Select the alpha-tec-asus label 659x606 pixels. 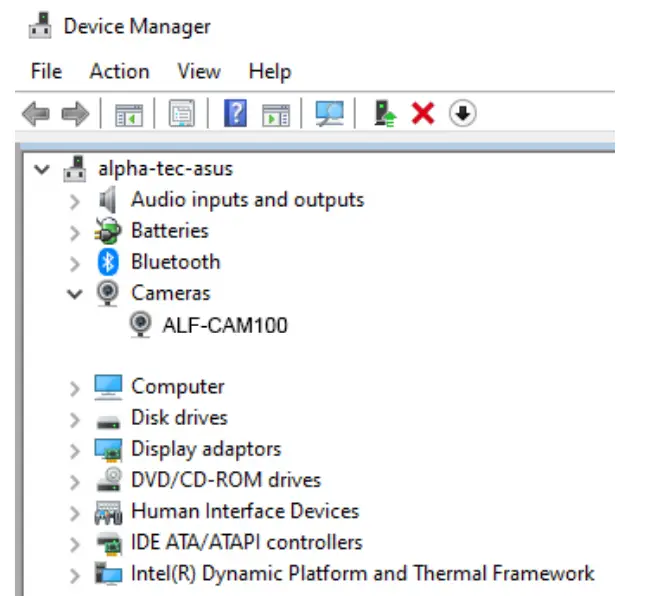(165, 169)
